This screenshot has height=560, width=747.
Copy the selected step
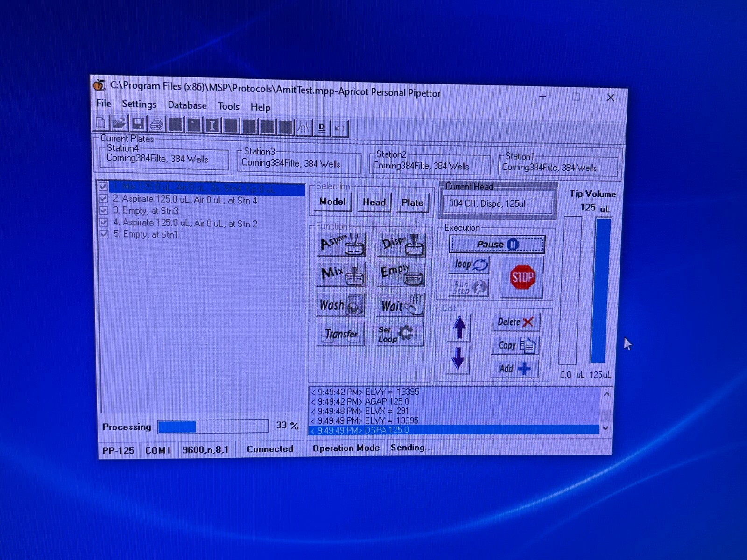point(515,346)
